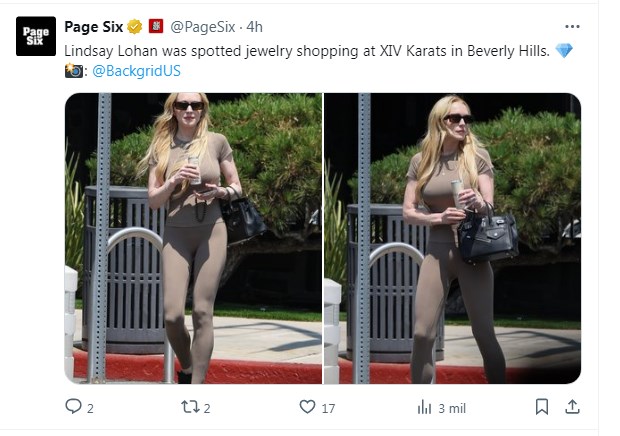Open the 4h timestamp link
The height and width of the screenshot is (436, 620).
click(254, 27)
